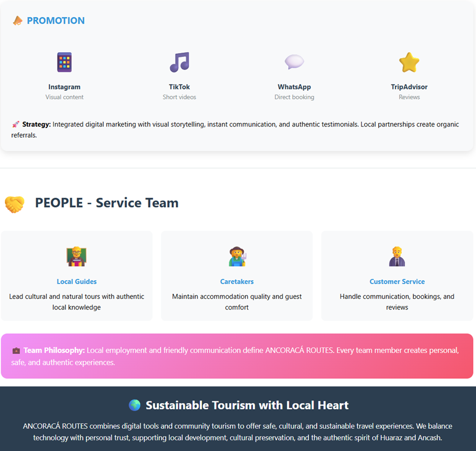Click the globe icon beside Sustainable Tourism
This screenshot has width=476, height=451.
(134, 405)
